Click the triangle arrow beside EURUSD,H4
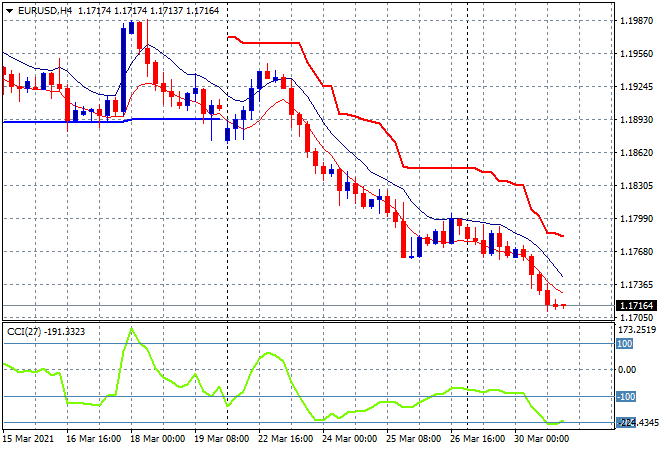660x450 pixels. [x=9, y=10]
